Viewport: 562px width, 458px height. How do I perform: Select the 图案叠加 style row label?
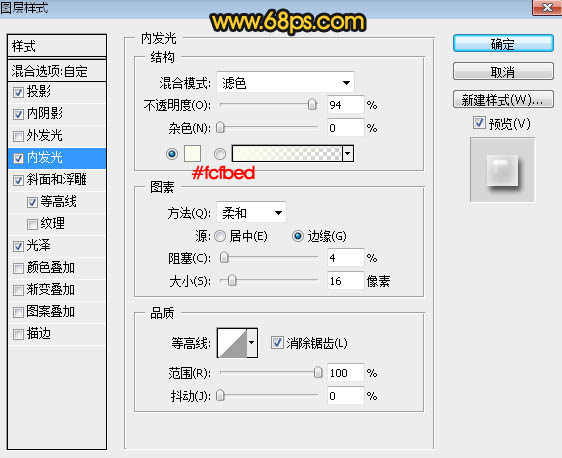tap(51, 311)
